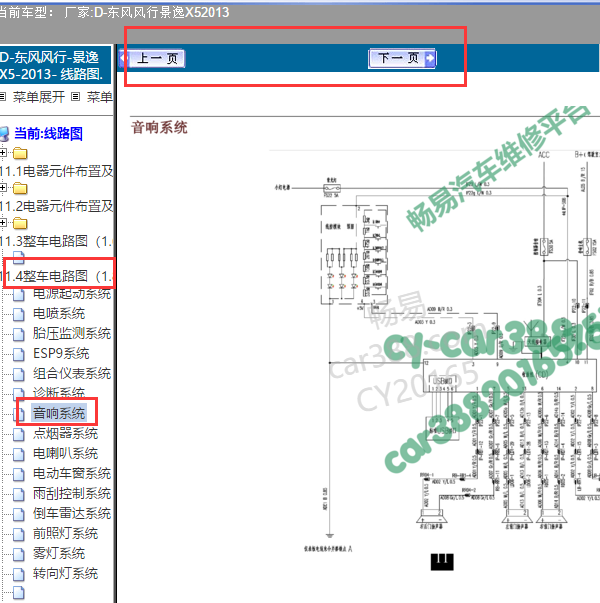Click document icon next to ESP9系统
Viewport: 600px width, 603px height.
[18, 354]
